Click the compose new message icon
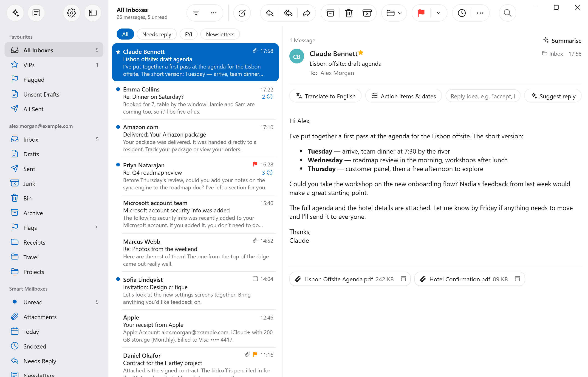Image resolution: width=588 pixels, height=377 pixels. [x=242, y=13]
